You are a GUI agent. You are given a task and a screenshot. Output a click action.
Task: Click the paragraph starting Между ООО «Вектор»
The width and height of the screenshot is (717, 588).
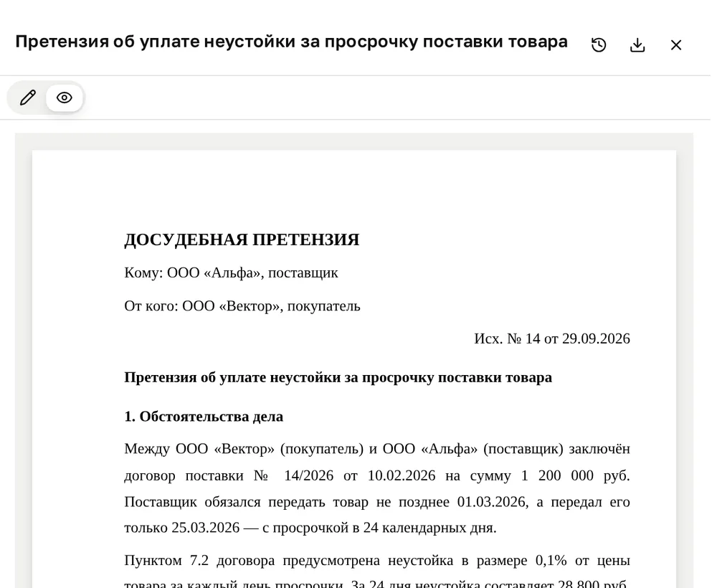377,488
